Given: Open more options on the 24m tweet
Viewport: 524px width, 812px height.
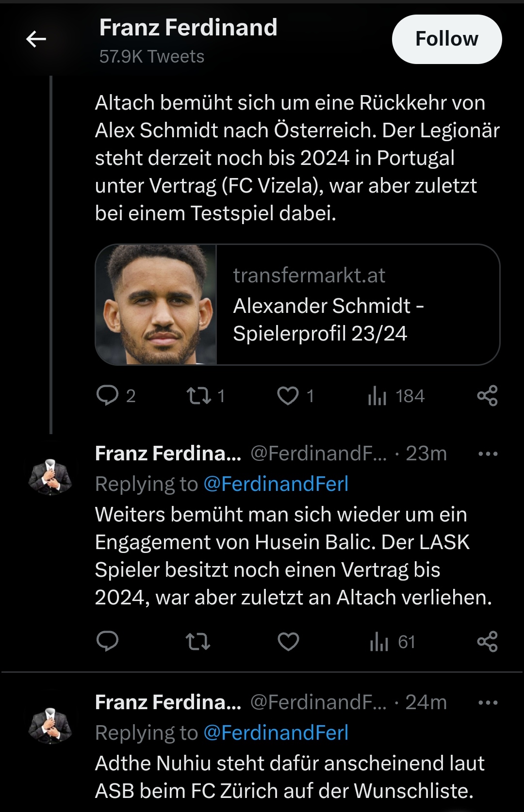Looking at the screenshot, I should click(x=488, y=702).
